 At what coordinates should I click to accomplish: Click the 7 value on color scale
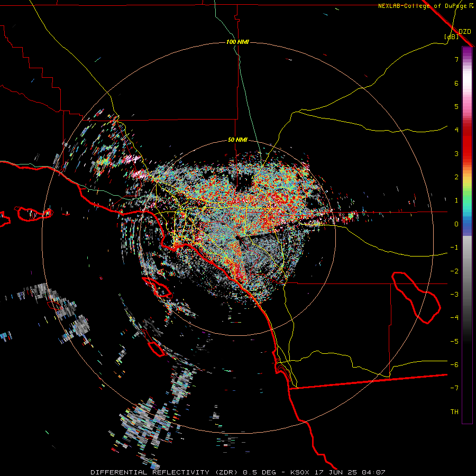click(x=456, y=59)
